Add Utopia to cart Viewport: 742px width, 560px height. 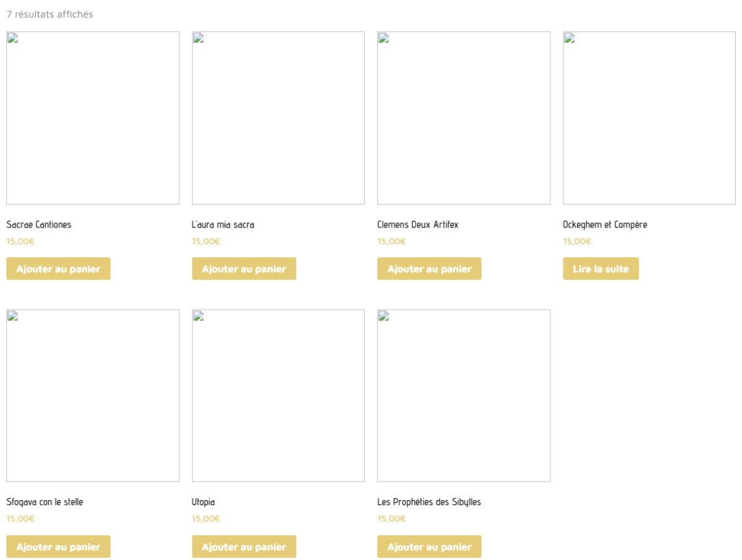[244, 546]
